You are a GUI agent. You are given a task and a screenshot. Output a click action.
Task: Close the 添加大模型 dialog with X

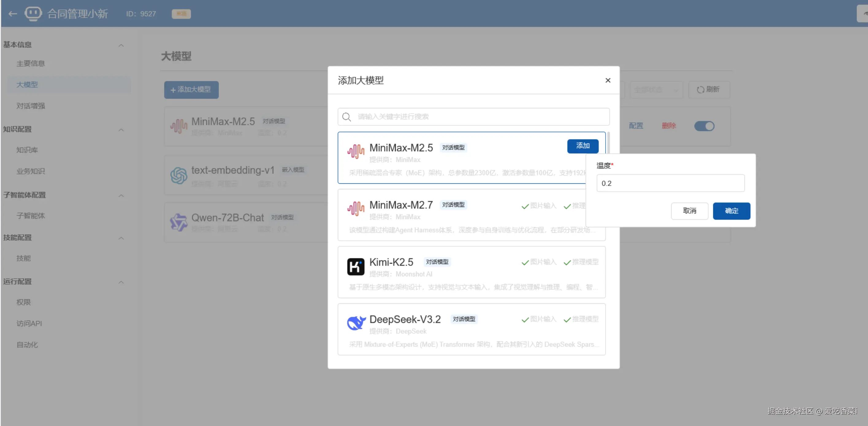tap(607, 81)
